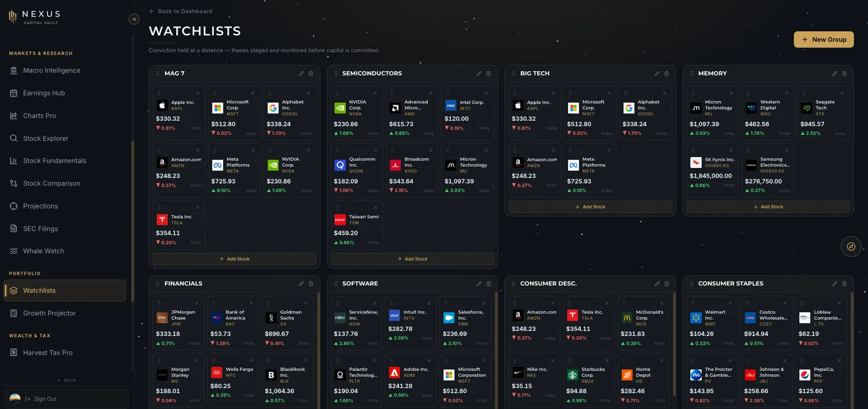Click the drag handle of MEMORY group

(691, 74)
